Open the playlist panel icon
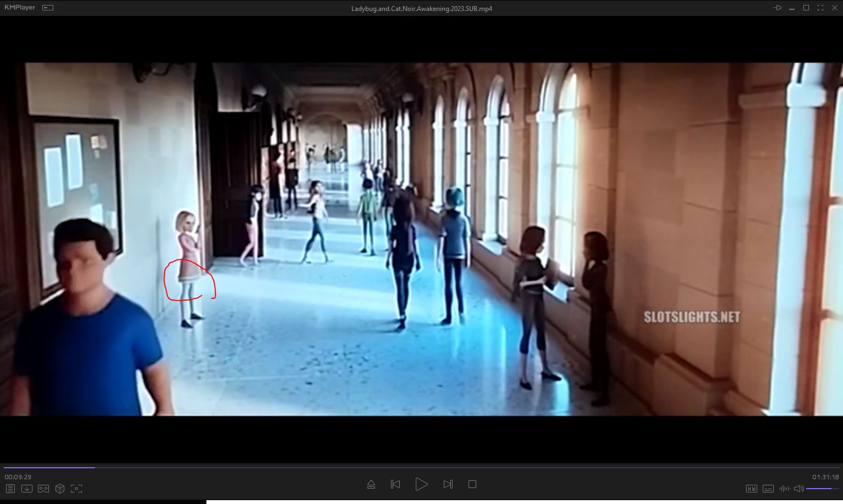 tap(10, 489)
